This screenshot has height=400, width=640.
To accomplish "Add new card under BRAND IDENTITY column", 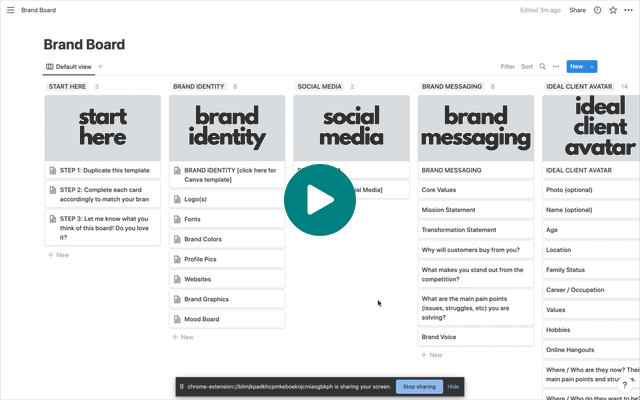I will click(183, 337).
